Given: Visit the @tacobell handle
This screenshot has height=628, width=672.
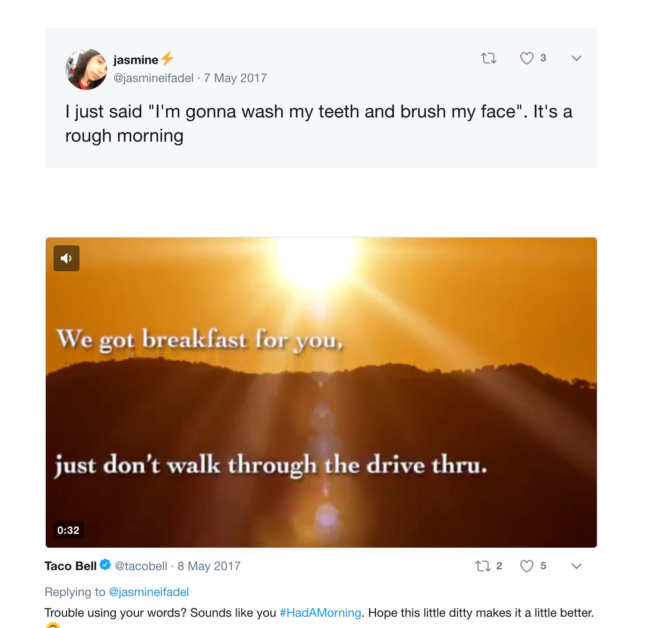Looking at the screenshot, I should 141,566.
